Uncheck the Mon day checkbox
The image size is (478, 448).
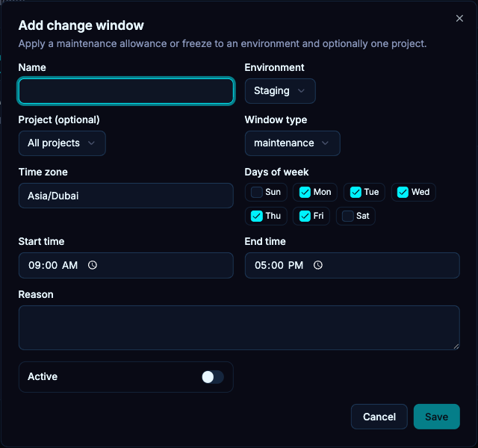[x=305, y=193]
